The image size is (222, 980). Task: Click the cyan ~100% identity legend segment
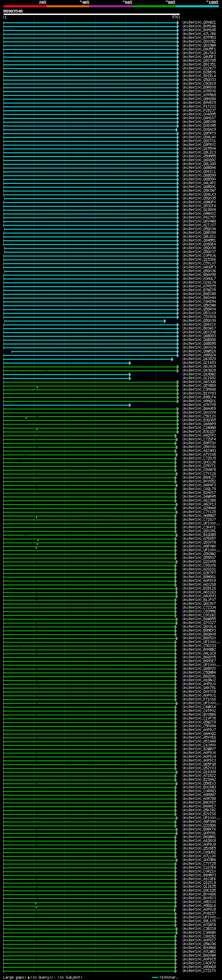click(197, 6)
